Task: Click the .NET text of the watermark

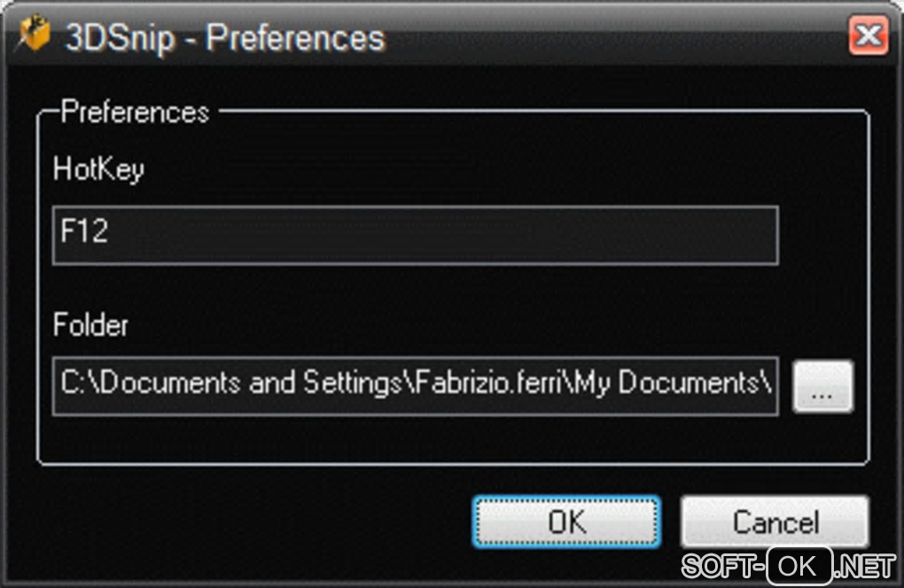Action: coord(865,565)
